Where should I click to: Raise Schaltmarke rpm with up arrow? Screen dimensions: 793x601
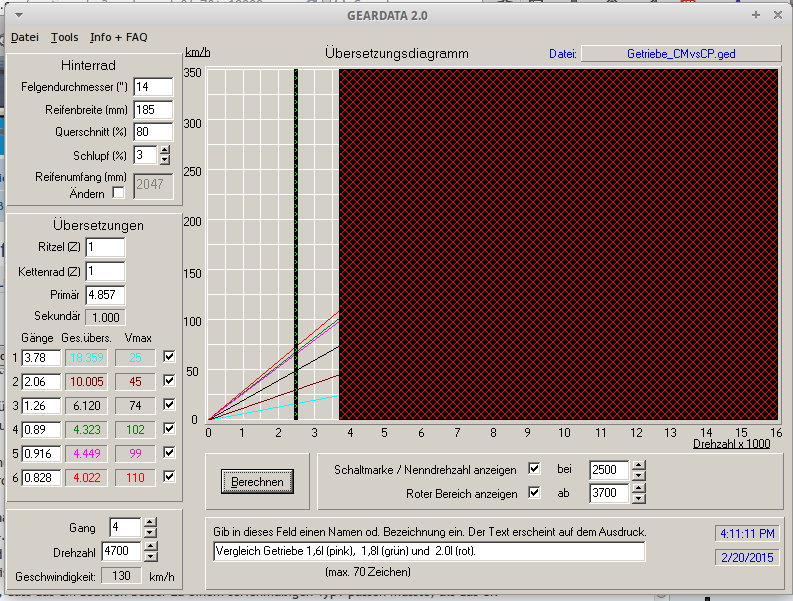click(639, 464)
